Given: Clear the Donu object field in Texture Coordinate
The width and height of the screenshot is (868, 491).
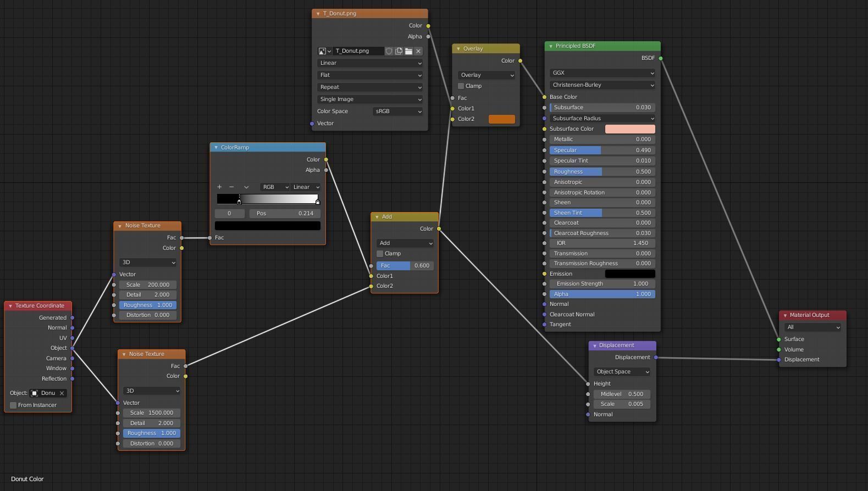Looking at the screenshot, I should pos(62,393).
